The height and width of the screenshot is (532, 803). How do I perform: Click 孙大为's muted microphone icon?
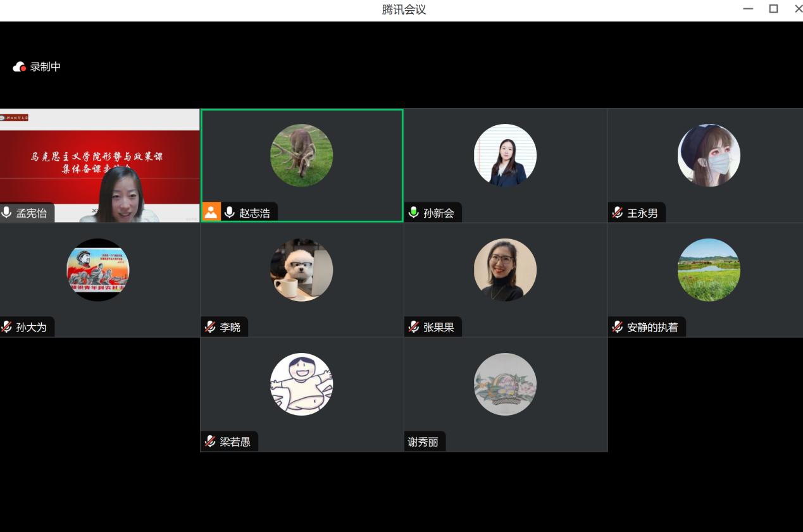coord(7,327)
